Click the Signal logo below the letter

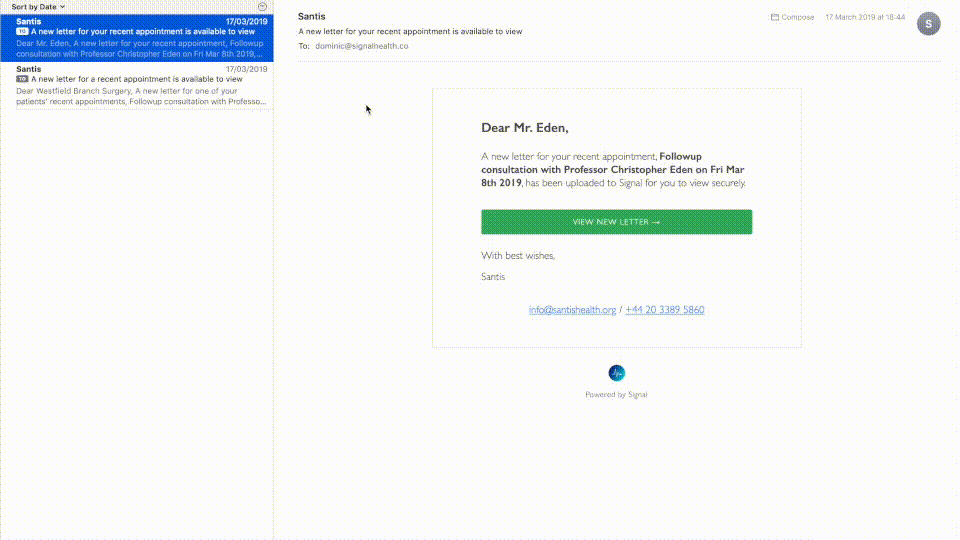[617, 373]
